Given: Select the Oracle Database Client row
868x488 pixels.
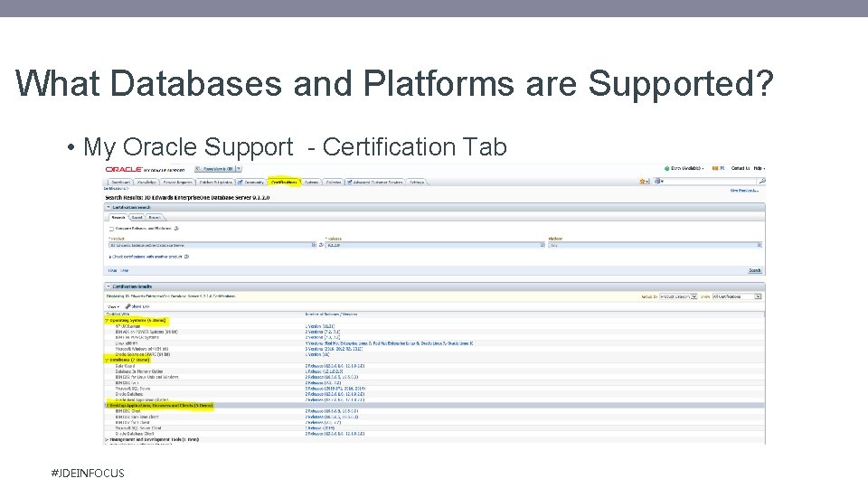Looking at the screenshot, I should tap(435, 434).
